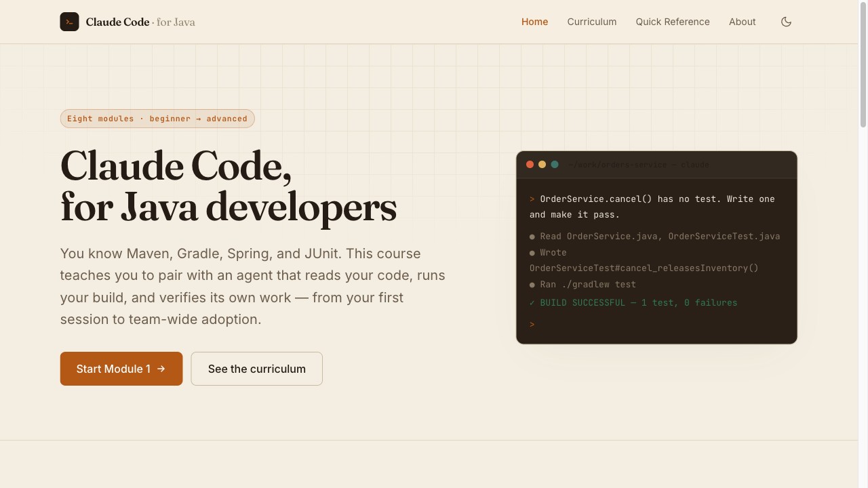The image size is (868, 488).
Task: Click the Wrote OrderServiceTest#cancel_releasesInventory() line
Action: (x=644, y=260)
